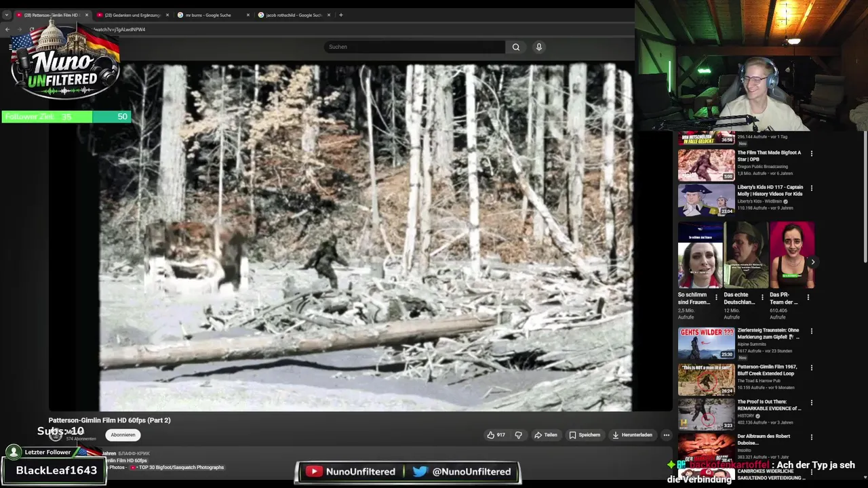
Task: Close the Patterson-Gimlin Film browser tab
Action: point(86,15)
